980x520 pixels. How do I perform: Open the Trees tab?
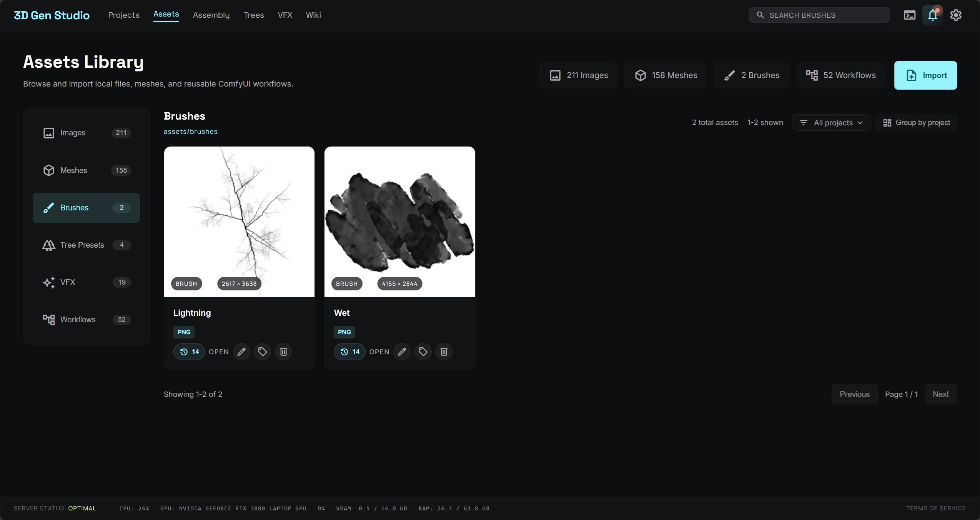(254, 15)
